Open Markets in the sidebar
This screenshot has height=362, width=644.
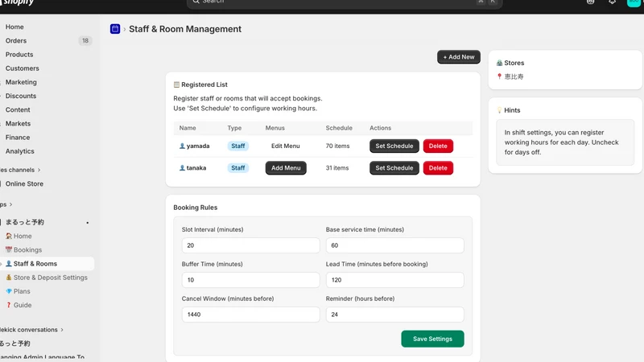coord(18,124)
